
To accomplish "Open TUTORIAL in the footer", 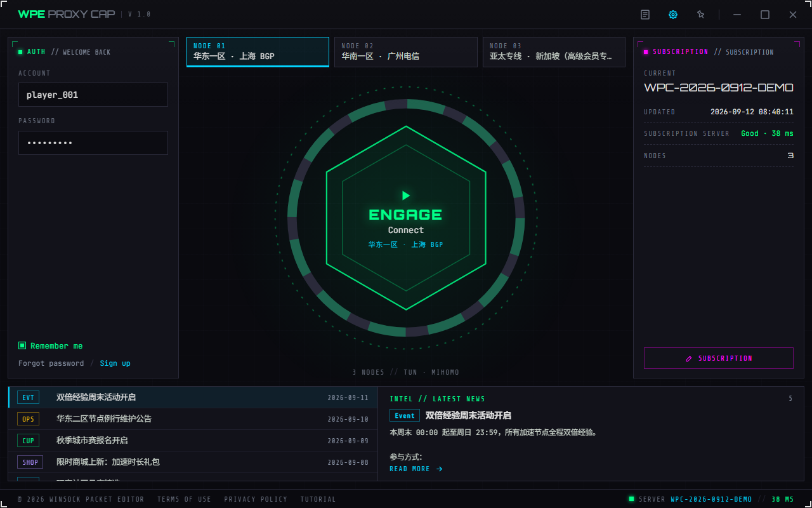I will click(318, 500).
